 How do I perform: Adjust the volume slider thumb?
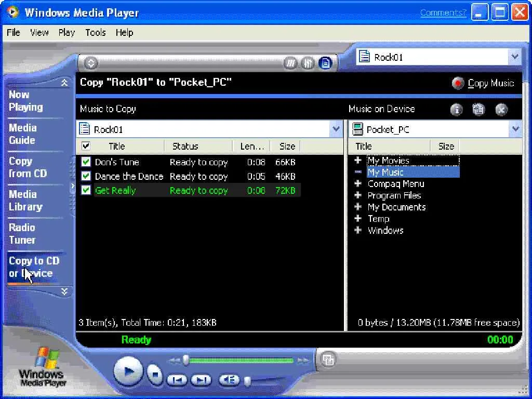pyautogui.click(x=248, y=381)
